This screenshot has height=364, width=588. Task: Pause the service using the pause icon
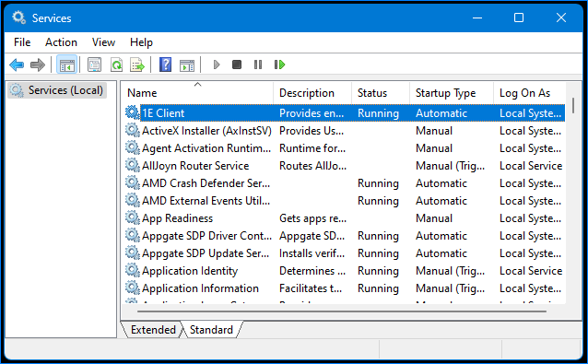click(x=258, y=65)
